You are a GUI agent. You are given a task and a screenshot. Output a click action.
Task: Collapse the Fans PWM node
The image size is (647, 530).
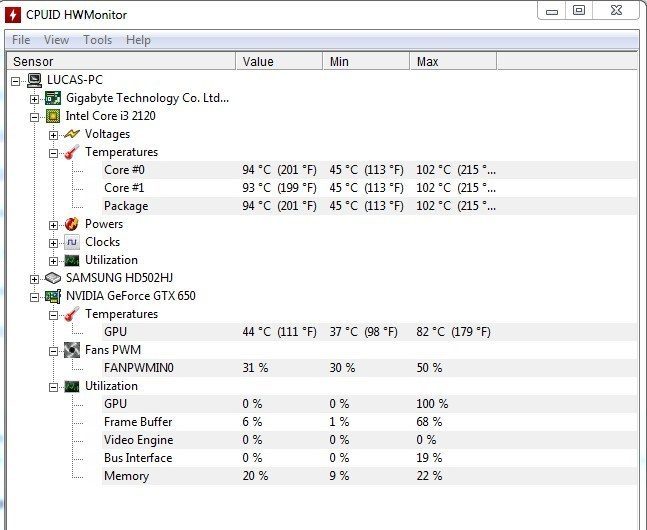(x=53, y=351)
